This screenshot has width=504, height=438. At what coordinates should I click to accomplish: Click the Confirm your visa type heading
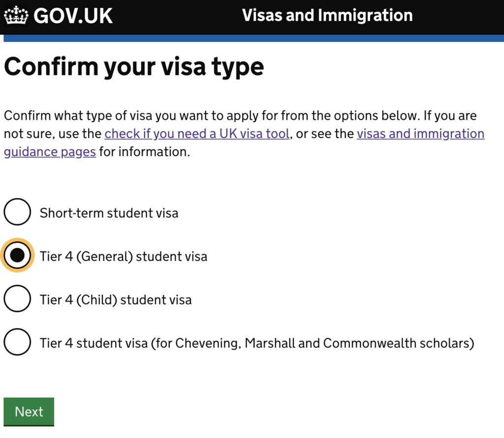point(134,67)
